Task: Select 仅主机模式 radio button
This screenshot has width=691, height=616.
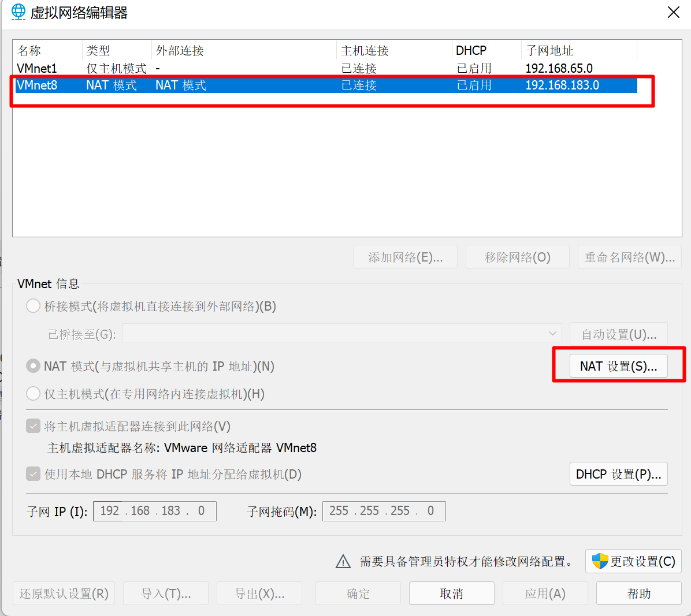Action: [x=33, y=394]
